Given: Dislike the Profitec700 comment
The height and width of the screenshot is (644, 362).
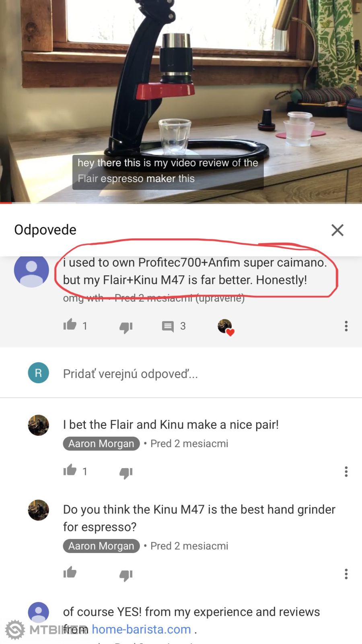Looking at the screenshot, I should [x=126, y=327].
